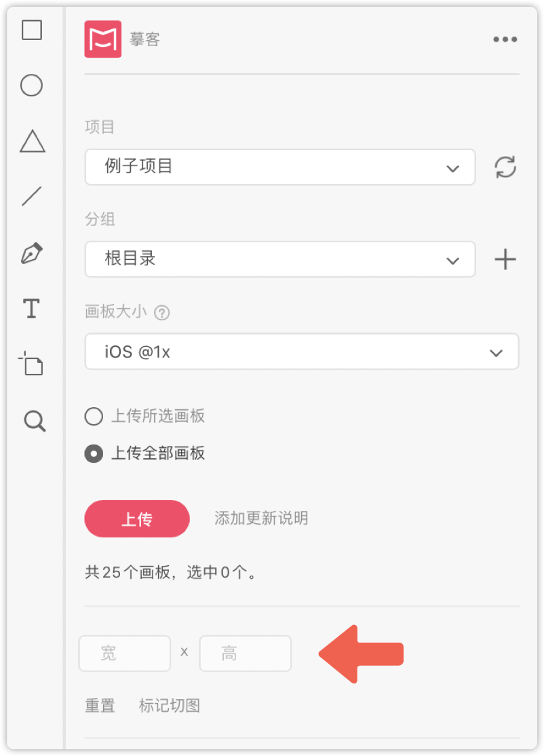The height and width of the screenshot is (756, 544).
Task: Add a new group with plus icon
Action: click(505, 259)
